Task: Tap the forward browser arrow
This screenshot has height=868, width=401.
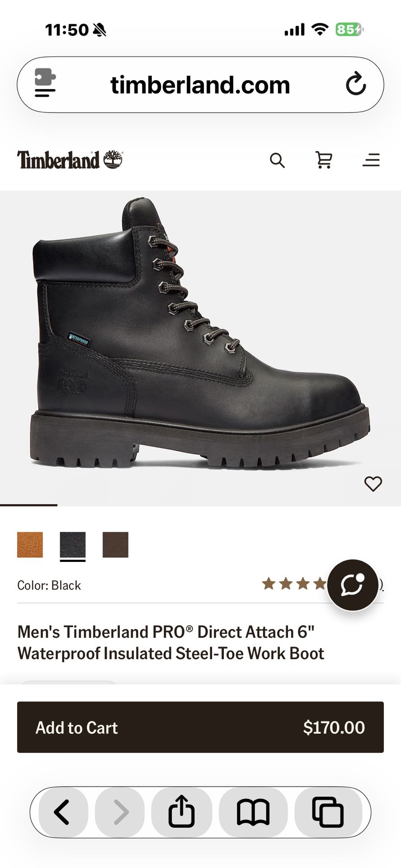Action: pyautogui.click(x=120, y=812)
